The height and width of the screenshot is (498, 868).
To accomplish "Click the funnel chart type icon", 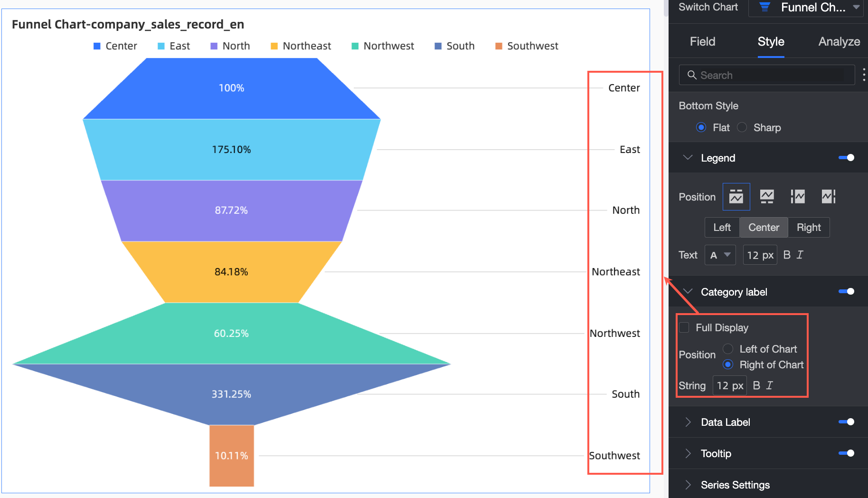I will (764, 7).
